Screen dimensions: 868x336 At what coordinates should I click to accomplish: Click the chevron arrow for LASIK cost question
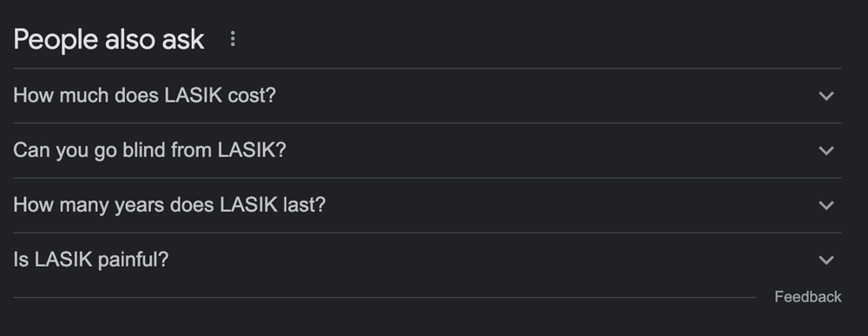826,96
